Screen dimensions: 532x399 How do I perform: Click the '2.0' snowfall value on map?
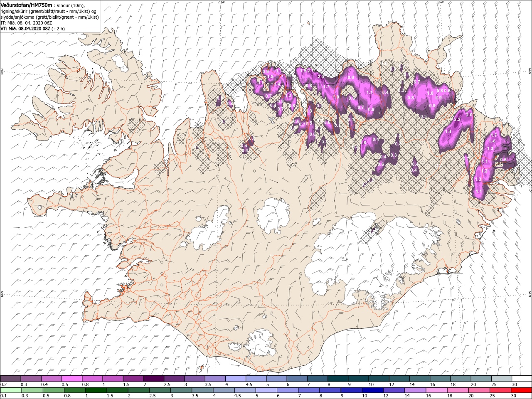[470, 115]
